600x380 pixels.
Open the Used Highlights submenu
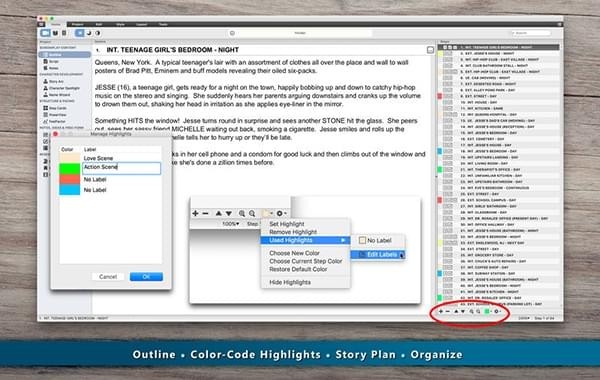pos(306,240)
